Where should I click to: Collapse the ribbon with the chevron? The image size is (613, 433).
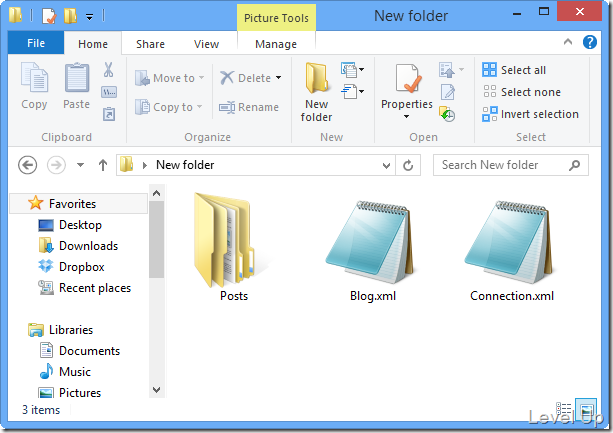[568, 42]
